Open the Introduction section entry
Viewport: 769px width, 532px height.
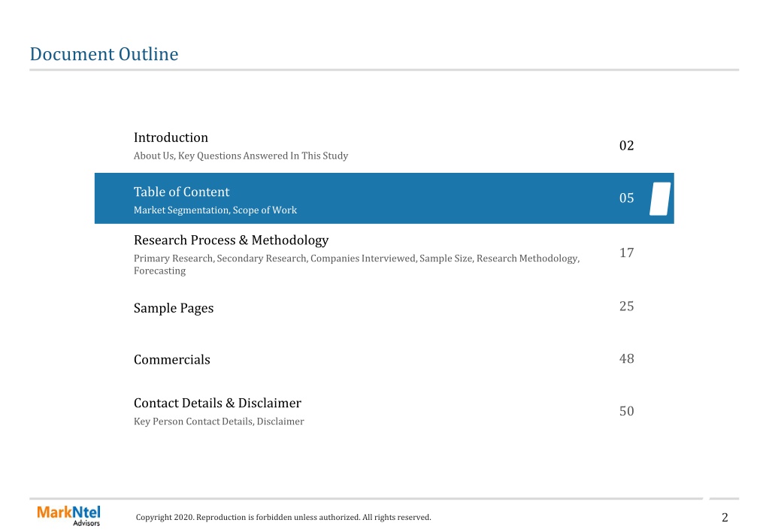click(171, 138)
